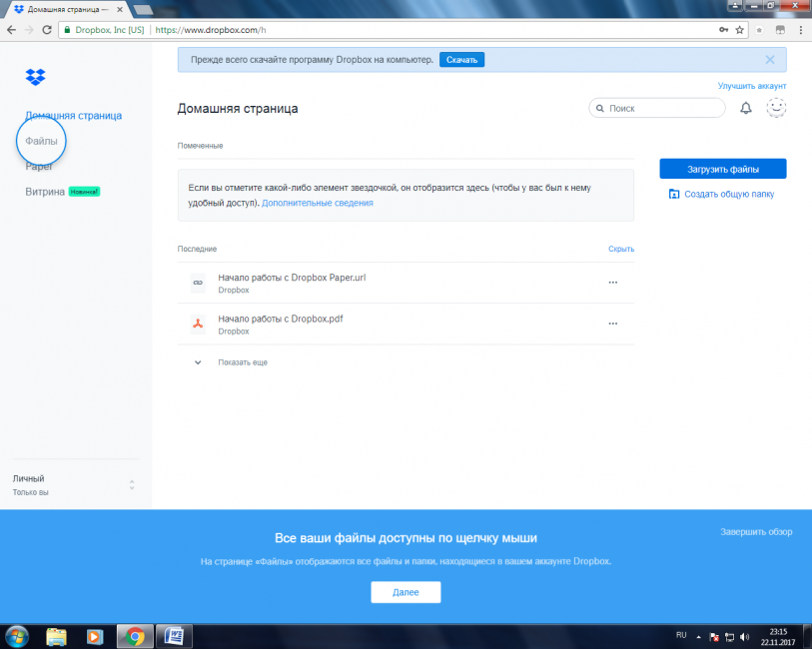Click the Chrome cast/extension icon near menu

coord(780,30)
